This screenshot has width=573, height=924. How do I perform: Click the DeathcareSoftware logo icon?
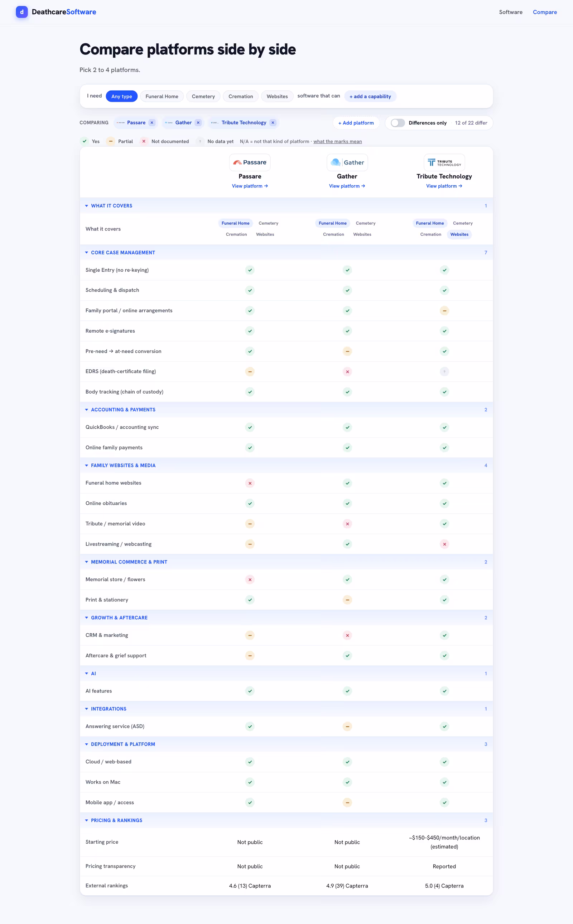pos(21,12)
